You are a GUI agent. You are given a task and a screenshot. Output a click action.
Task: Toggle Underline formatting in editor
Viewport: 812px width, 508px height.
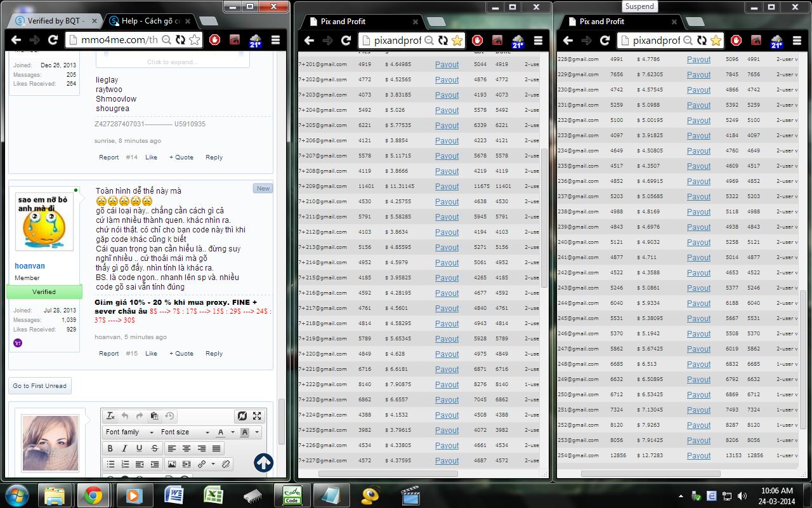(x=139, y=448)
